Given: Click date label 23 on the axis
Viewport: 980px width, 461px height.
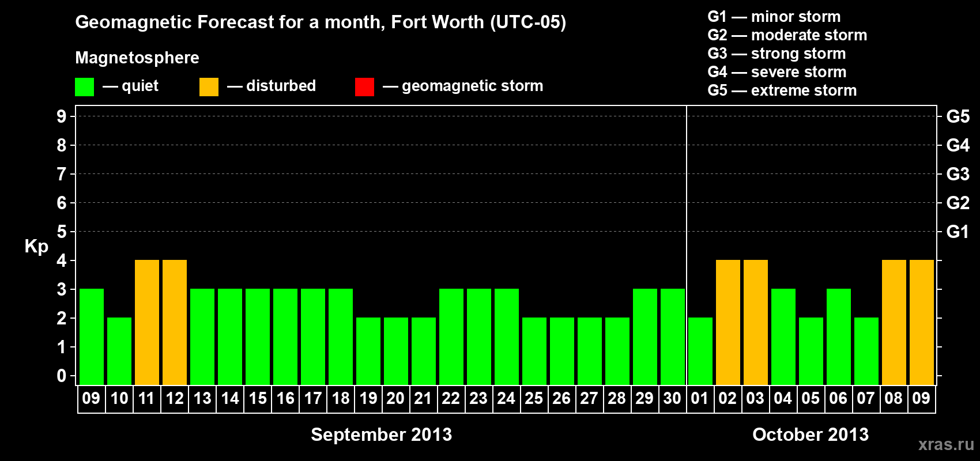Looking at the screenshot, I should [x=479, y=399].
